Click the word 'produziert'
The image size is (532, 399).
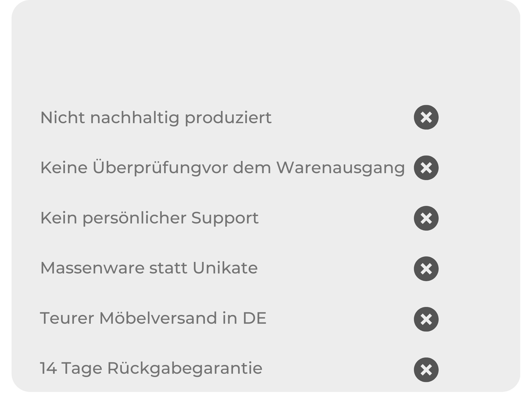pyautogui.click(x=228, y=118)
